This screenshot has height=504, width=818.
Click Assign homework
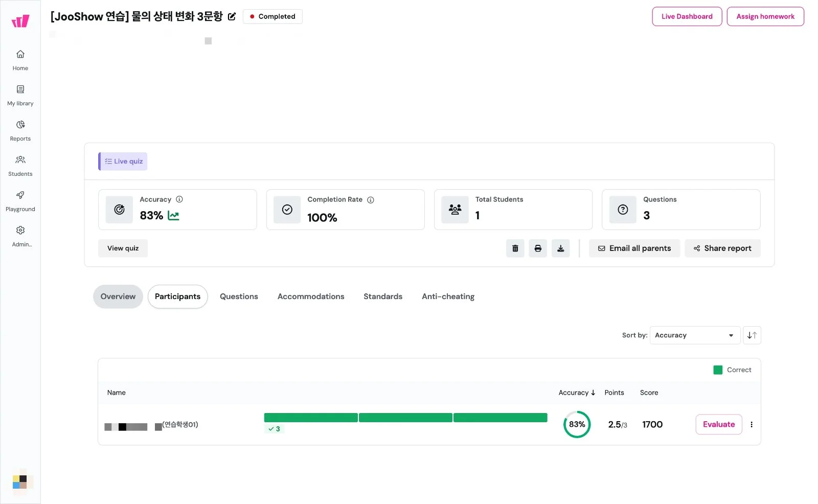tap(765, 16)
